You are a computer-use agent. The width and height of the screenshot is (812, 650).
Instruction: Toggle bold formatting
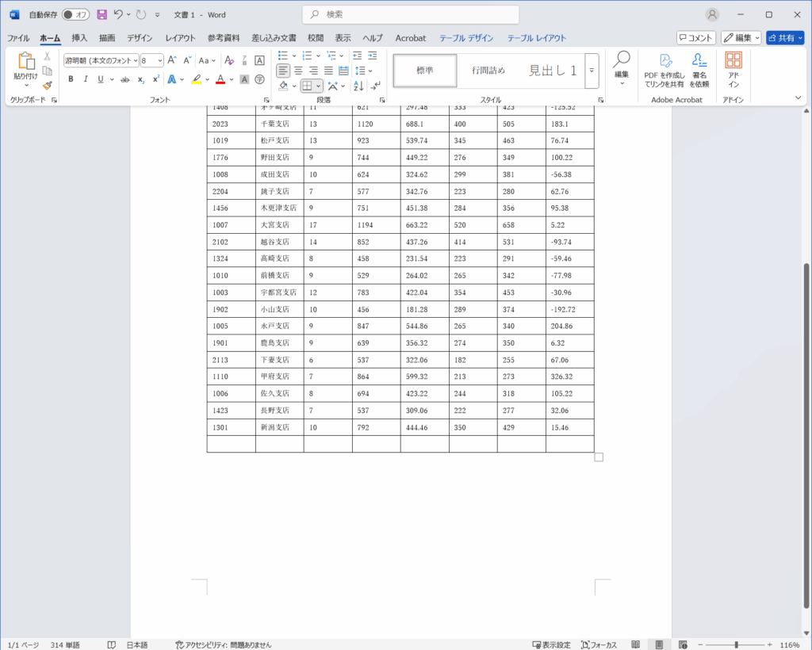point(71,79)
